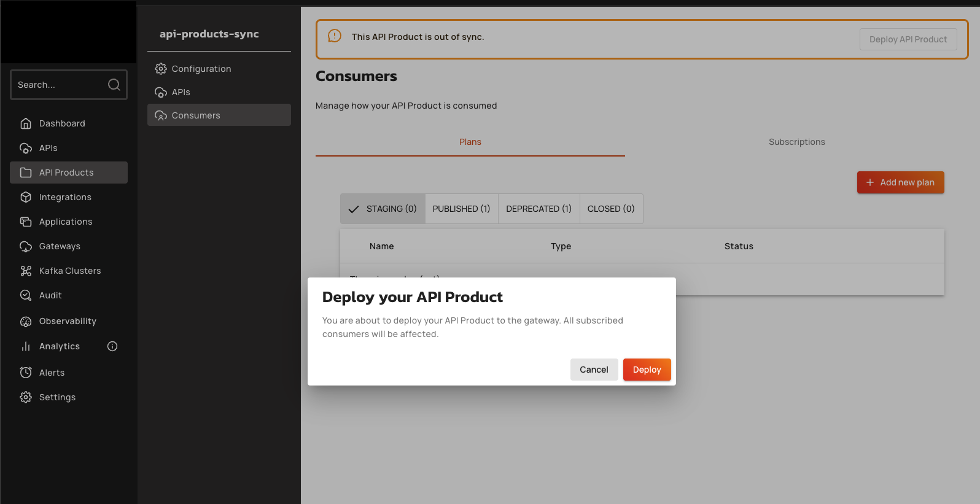Click the Observability icon in sidebar
This screenshot has height=504, width=980.
click(26, 322)
